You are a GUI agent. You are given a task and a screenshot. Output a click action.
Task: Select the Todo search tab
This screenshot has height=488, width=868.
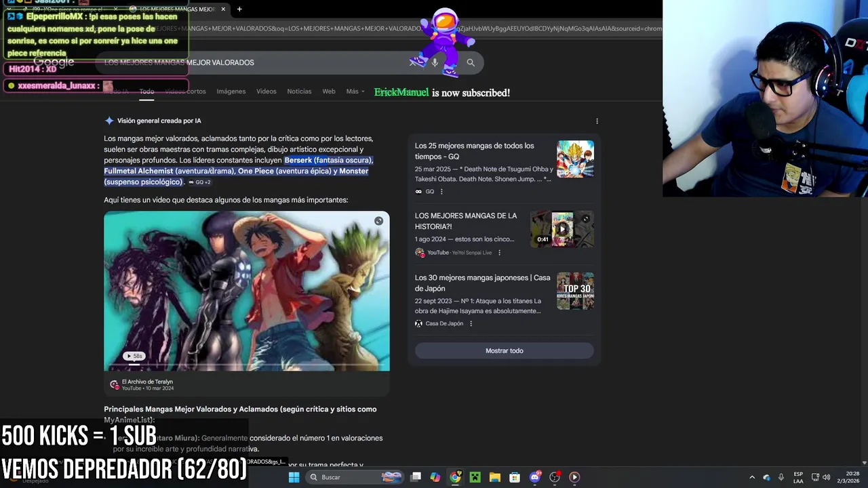pyautogui.click(x=146, y=91)
